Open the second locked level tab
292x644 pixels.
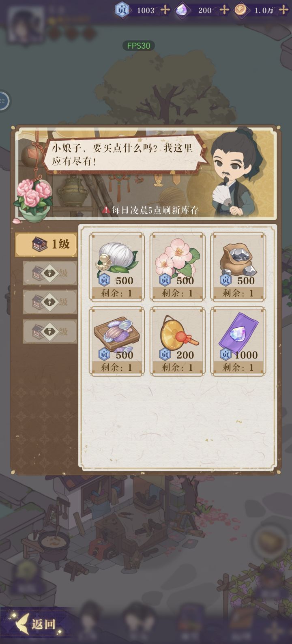tap(50, 302)
